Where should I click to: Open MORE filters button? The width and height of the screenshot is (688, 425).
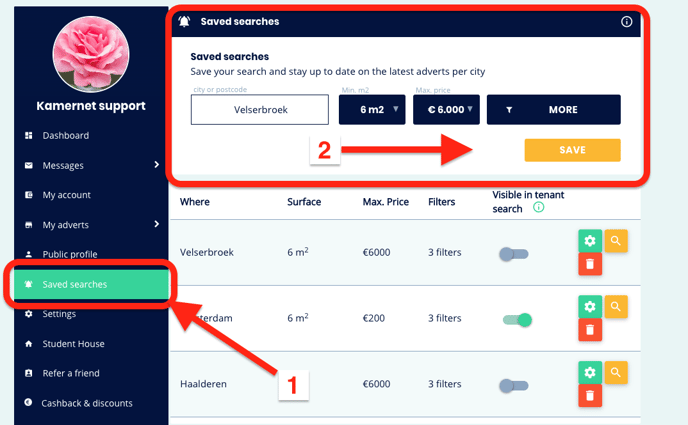[554, 110]
